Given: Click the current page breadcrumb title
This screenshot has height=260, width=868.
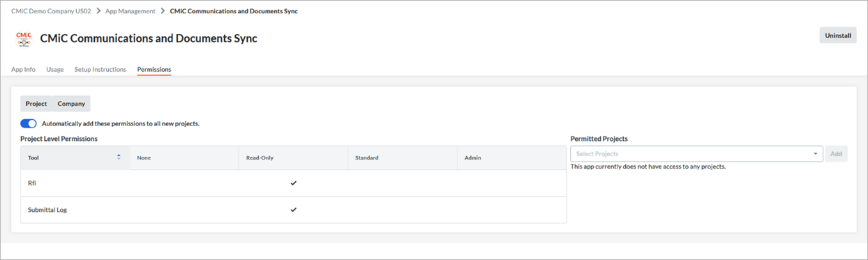Looking at the screenshot, I should pos(234,11).
